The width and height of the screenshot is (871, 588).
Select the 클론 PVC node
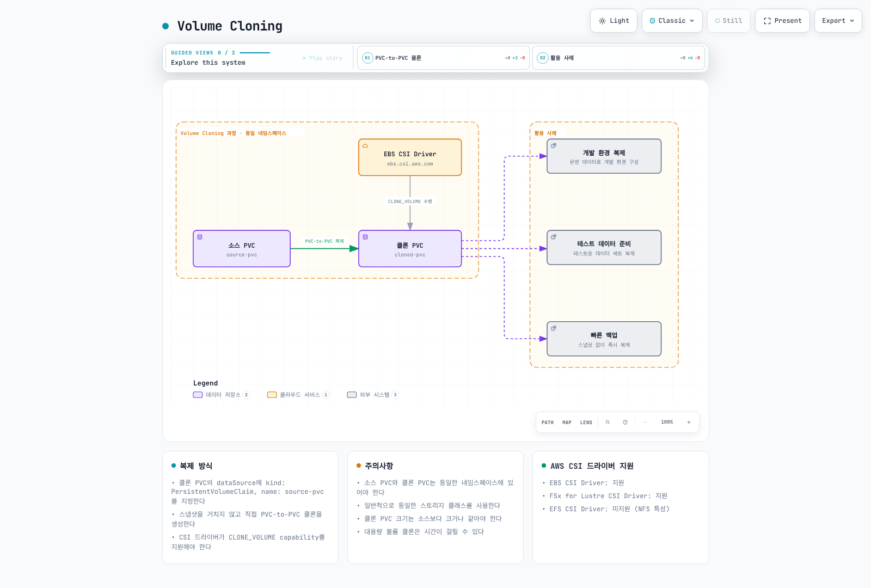410,249
